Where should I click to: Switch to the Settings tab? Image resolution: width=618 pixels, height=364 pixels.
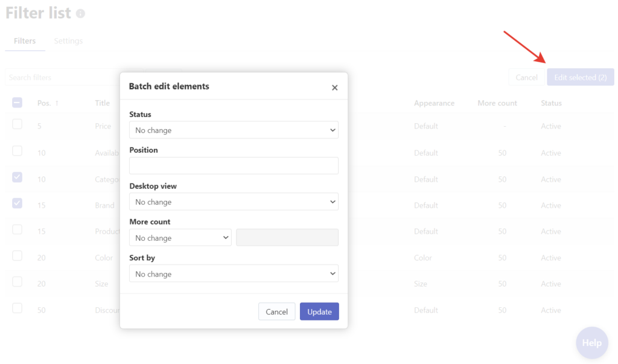tap(68, 40)
